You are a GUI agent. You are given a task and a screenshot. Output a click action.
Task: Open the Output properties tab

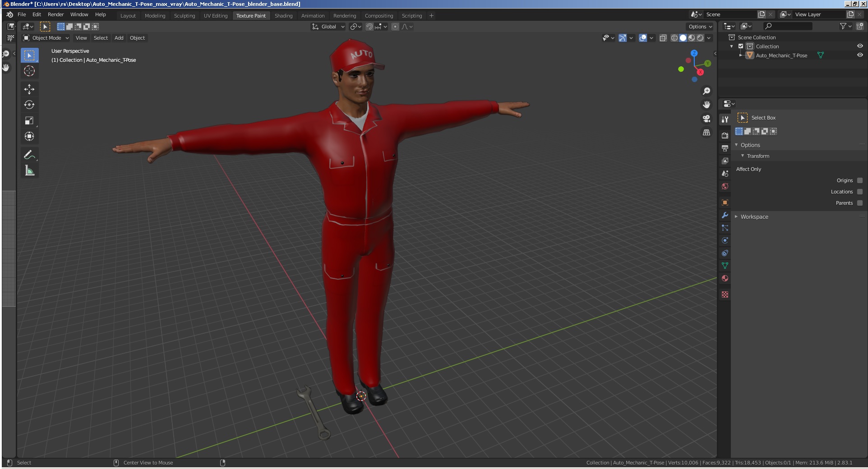pos(725,148)
